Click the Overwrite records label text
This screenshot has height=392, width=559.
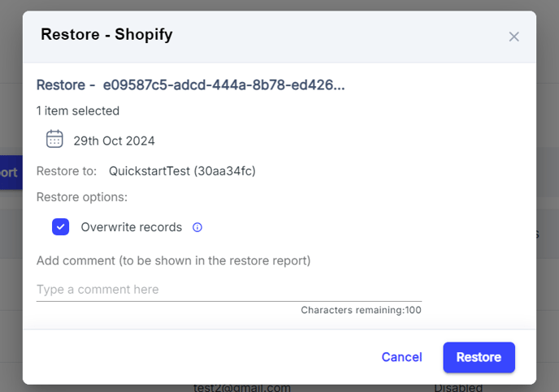[x=131, y=227]
